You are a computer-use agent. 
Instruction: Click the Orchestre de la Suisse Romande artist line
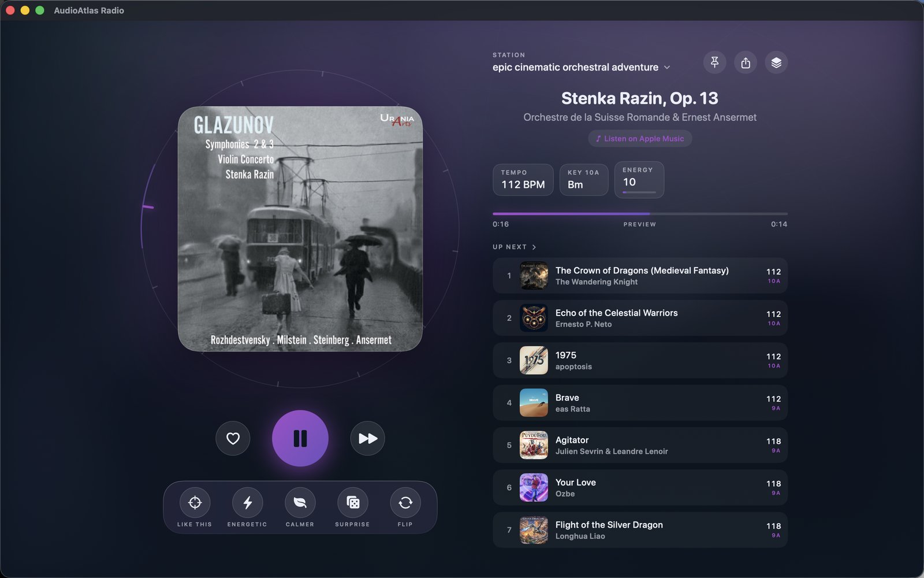pos(640,117)
